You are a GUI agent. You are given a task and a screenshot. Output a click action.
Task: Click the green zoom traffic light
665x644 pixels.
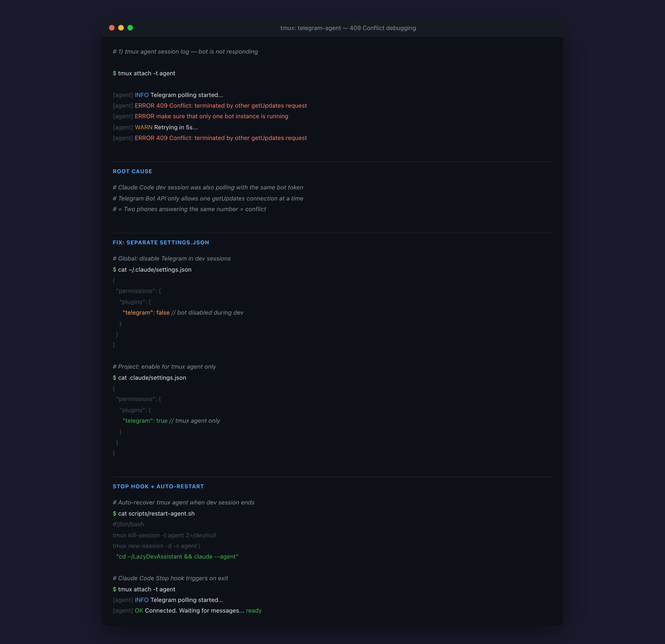[x=131, y=28]
